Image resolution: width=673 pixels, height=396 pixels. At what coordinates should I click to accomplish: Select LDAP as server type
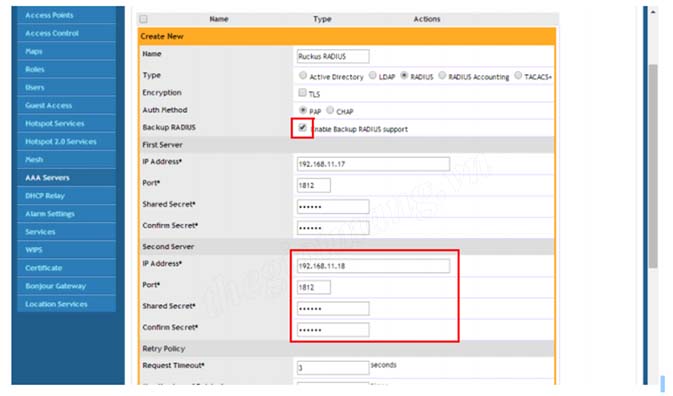pyautogui.click(x=373, y=76)
